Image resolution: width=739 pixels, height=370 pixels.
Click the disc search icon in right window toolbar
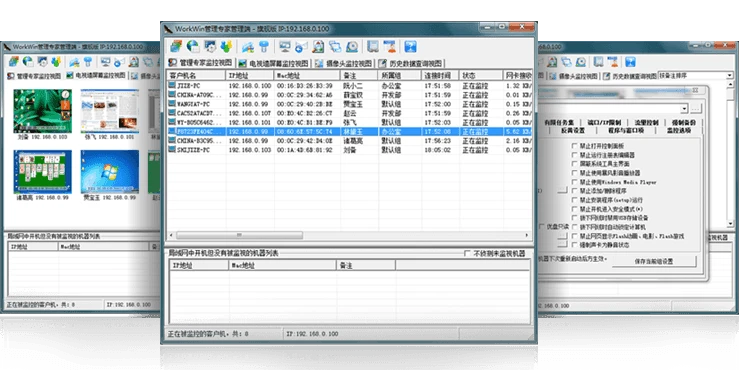point(581,61)
